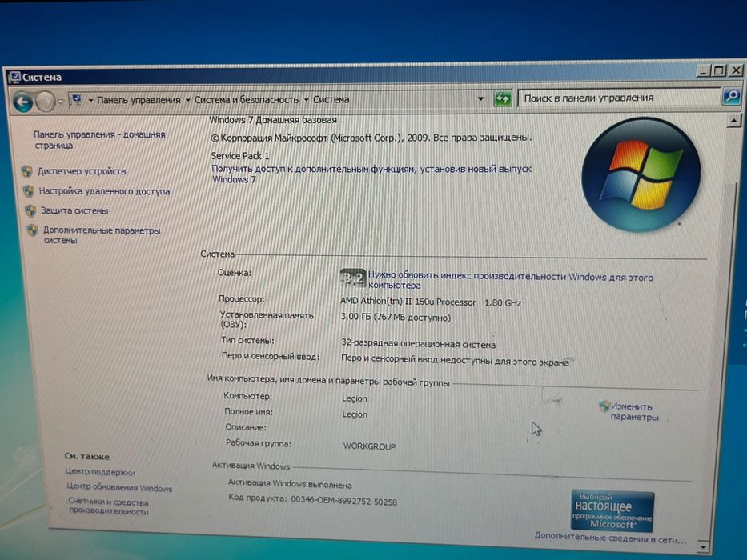747x560 pixels.
Task: Open the recent pages dropdown arrow
Action: (x=61, y=101)
